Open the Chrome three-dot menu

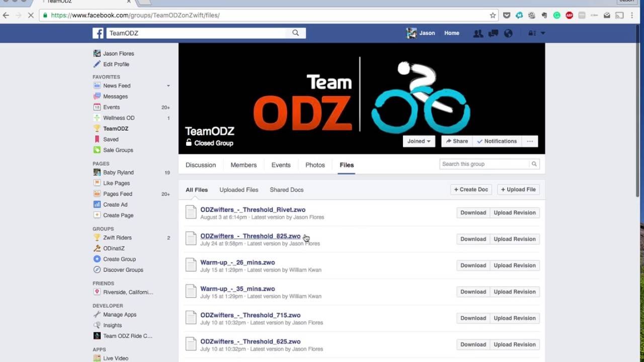click(x=632, y=15)
